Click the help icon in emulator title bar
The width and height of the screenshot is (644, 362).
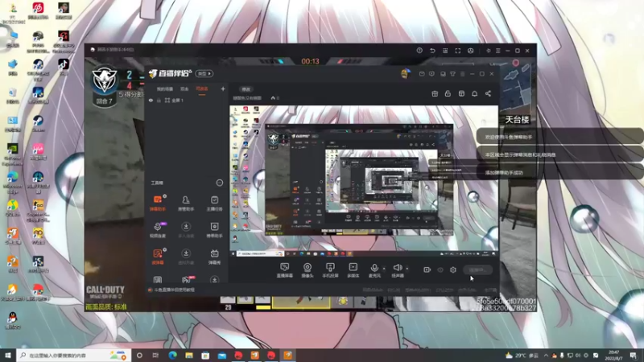click(419, 51)
